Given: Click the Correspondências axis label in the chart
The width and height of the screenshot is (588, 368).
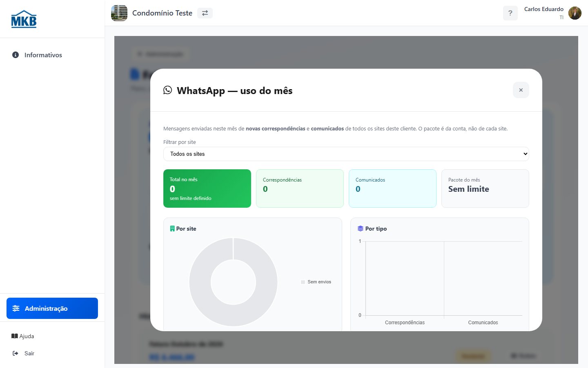Looking at the screenshot, I should click(x=405, y=323).
